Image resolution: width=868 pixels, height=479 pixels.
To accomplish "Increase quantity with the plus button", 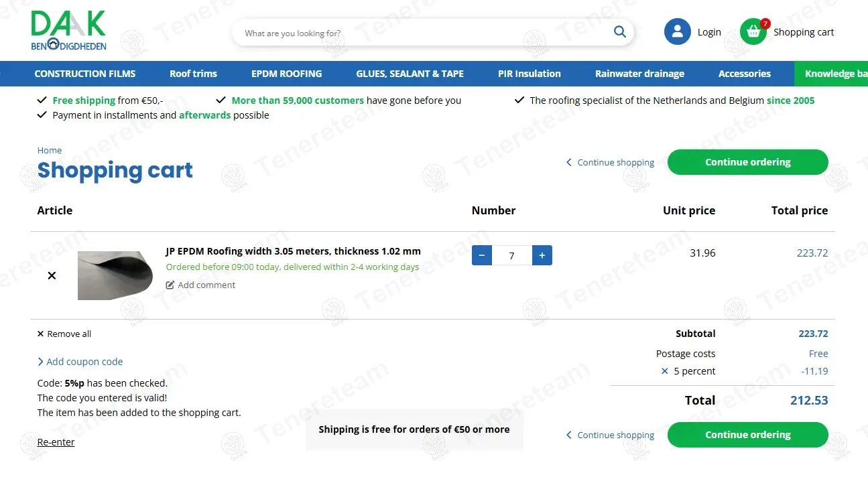I will [x=542, y=255].
